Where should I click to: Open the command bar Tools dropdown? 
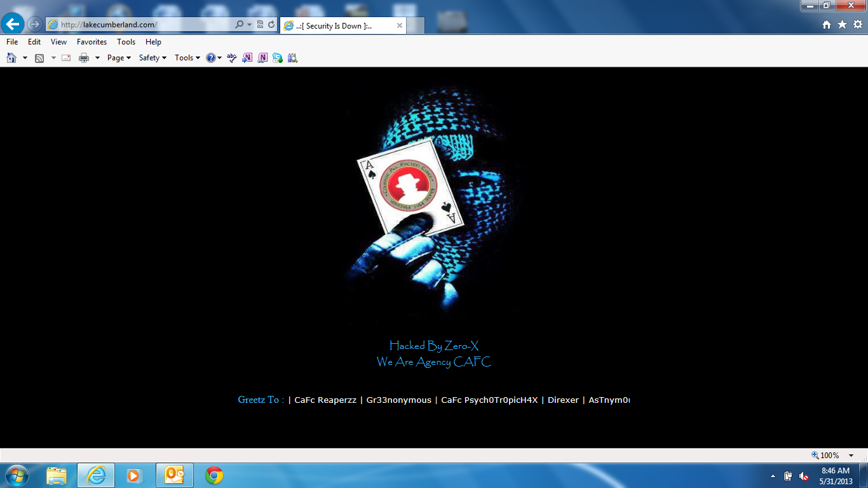tap(187, 58)
